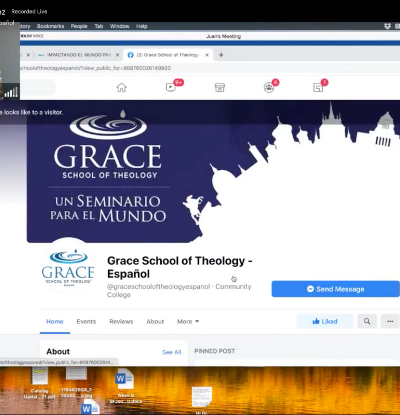Screen dimensions: 400x415
Task: Click the PINNED POST heading
Action: click(215, 351)
